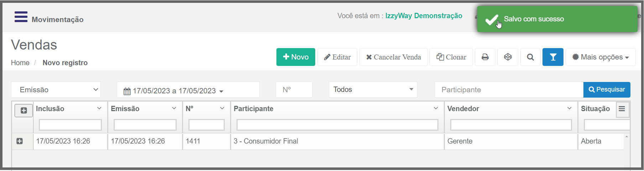The height and width of the screenshot is (171, 644).
Task: Click Cancelar Venda button
Action: click(x=394, y=57)
